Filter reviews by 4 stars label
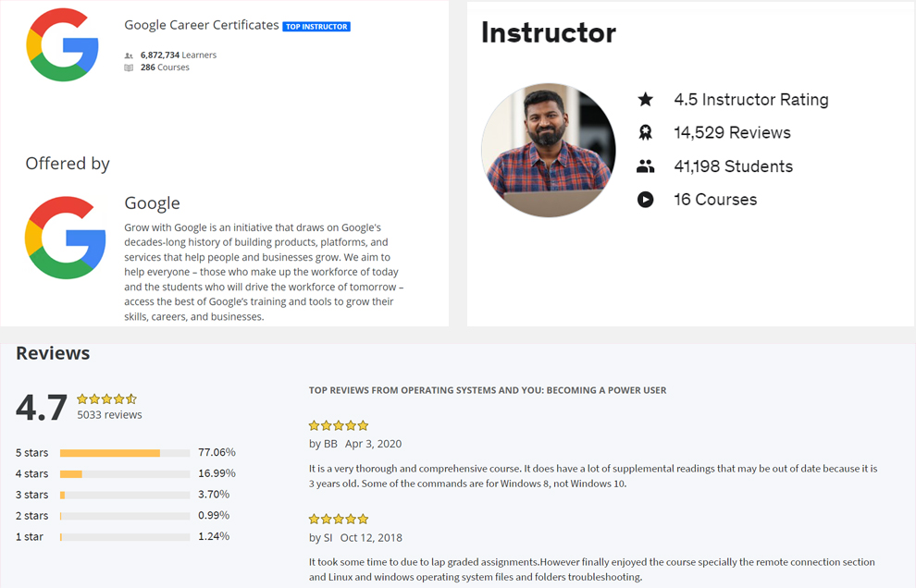The height and width of the screenshot is (588, 916). tap(32, 473)
